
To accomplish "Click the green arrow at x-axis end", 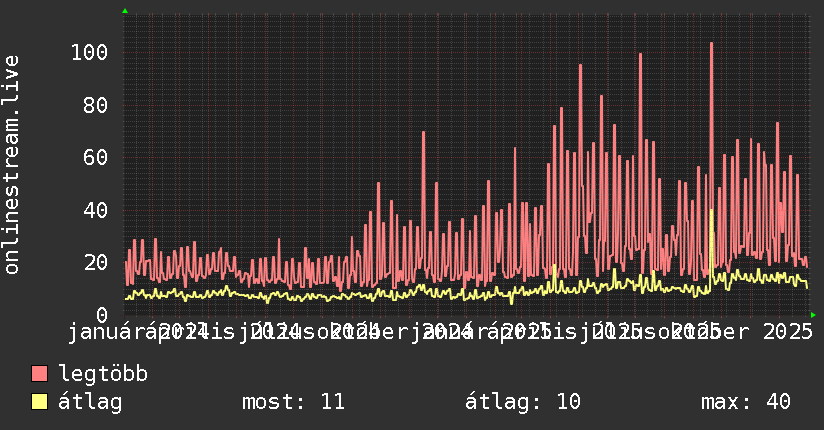I will (x=813, y=315).
